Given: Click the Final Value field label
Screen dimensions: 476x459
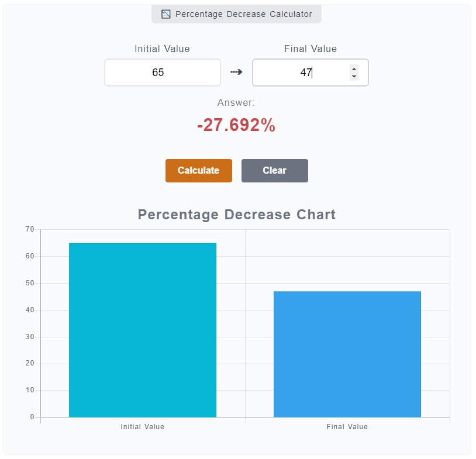Looking at the screenshot, I should coord(310,49).
